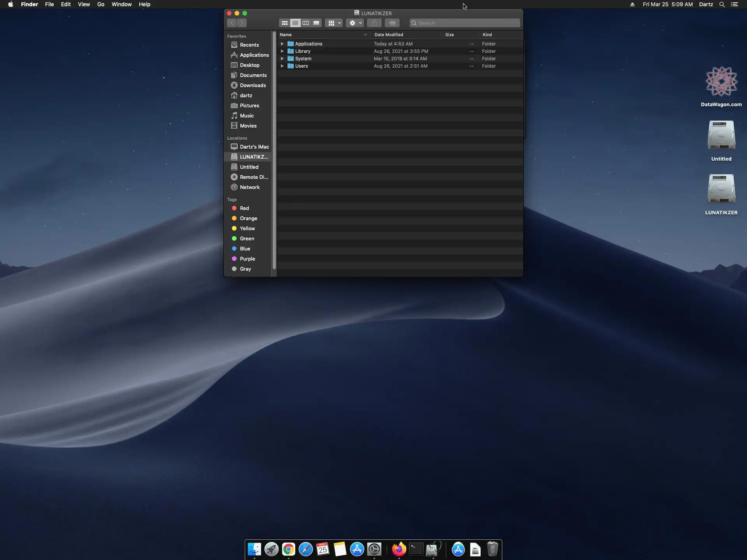Switch Finder to icon view

pyautogui.click(x=284, y=23)
